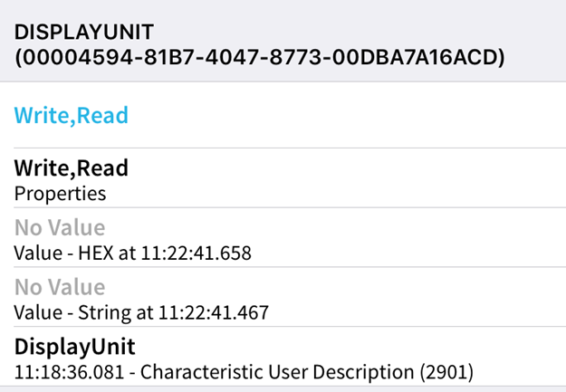Open the DisplayUnit descriptor entry
The height and width of the screenshot is (392, 566).
pyautogui.click(x=73, y=347)
